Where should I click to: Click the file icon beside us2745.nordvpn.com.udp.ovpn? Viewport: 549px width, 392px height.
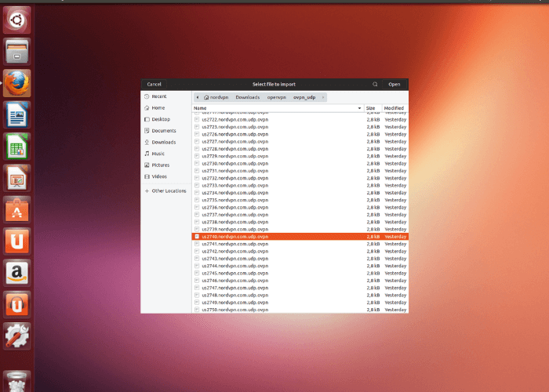pos(197,273)
